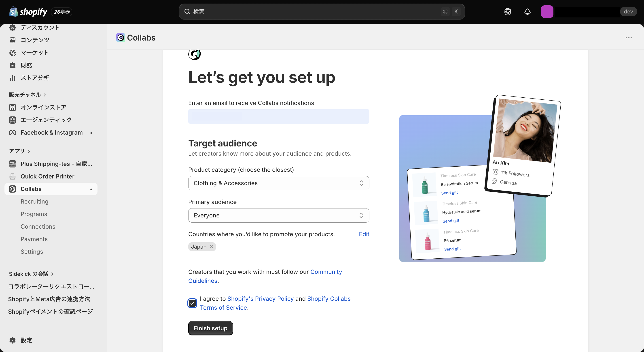Click the 検索 search bar
The height and width of the screenshot is (352, 644).
pyautogui.click(x=322, y=11)
